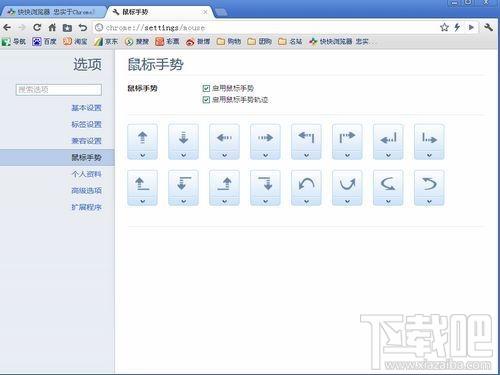The image size is (500, 375).
Task: Toggle the 启用鼠标手势 checkbox
Action: coord(206,88)
